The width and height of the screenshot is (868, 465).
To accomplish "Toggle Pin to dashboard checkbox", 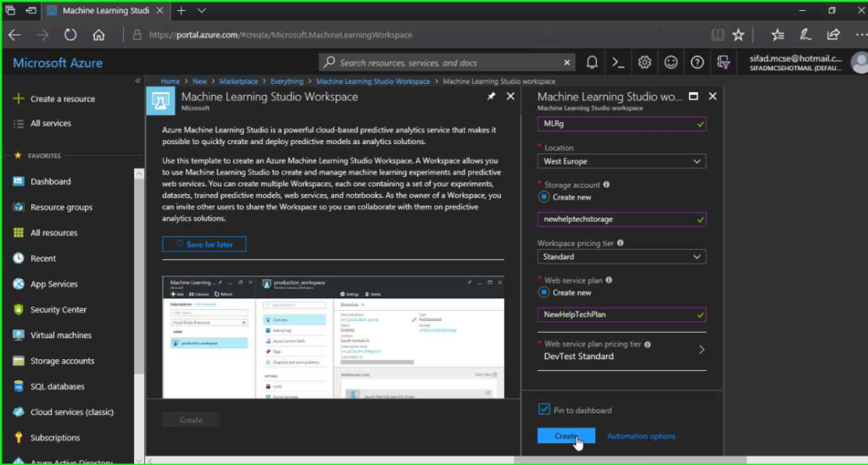I will pyautogui.click(x=543, y=409).
